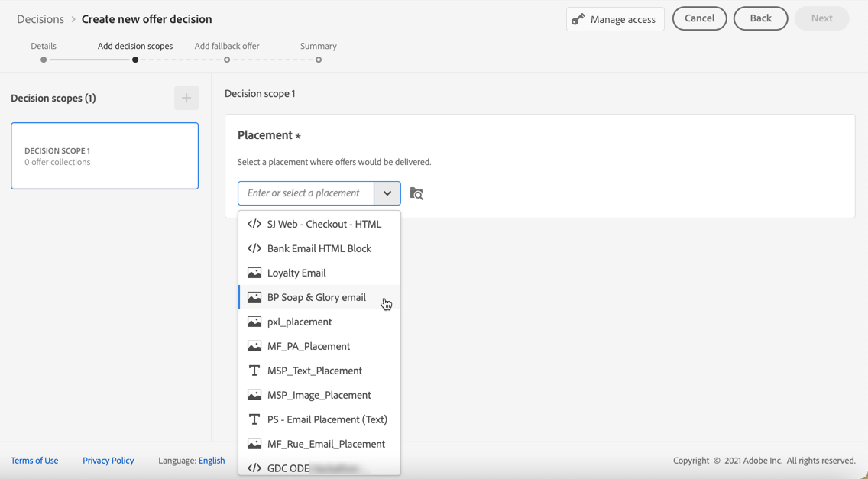The height and width of the screenshot is (479, 868).
Task: Collapse the placement dropdown chevron
Action: [x=387, y=193]
